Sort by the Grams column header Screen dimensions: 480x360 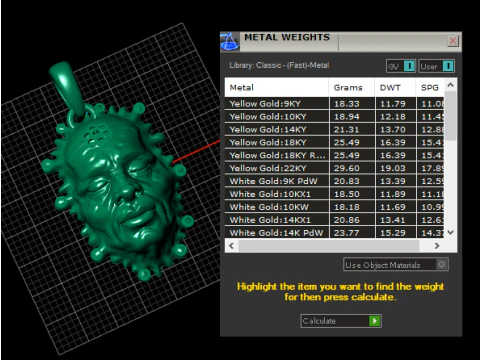352,88
